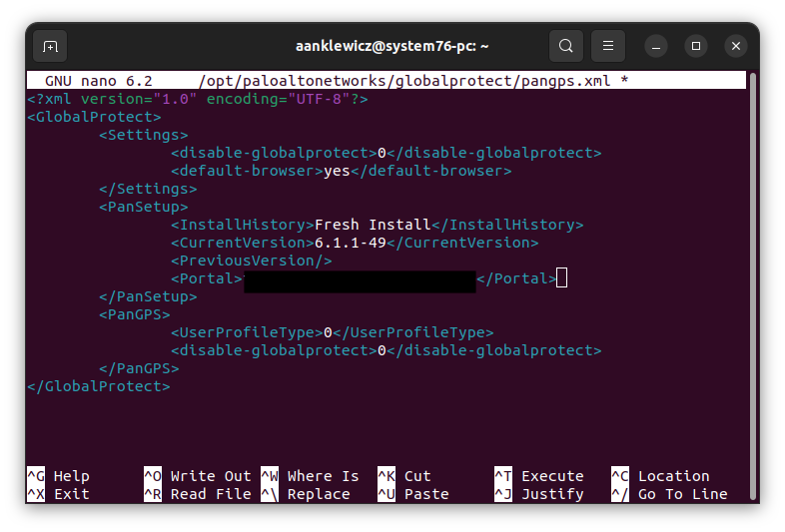Click the closing </GlobalProtect> tag
This screenshot has width=785, height=532.
tap(99, 387)
